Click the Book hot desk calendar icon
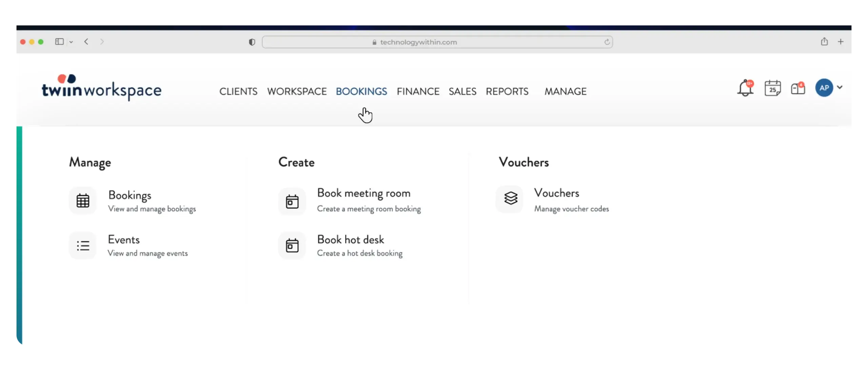The image size is (868, 371). tap(292, 245)
